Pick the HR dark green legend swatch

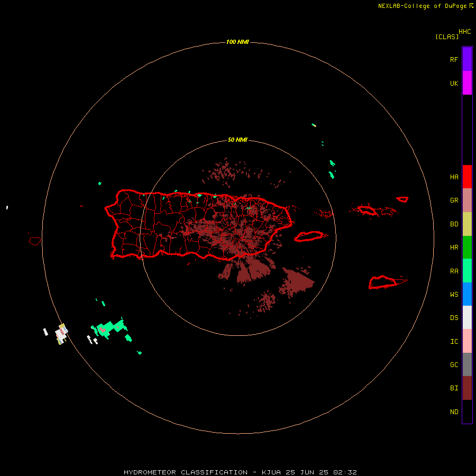pyautogui.click(x=467, y=248)
